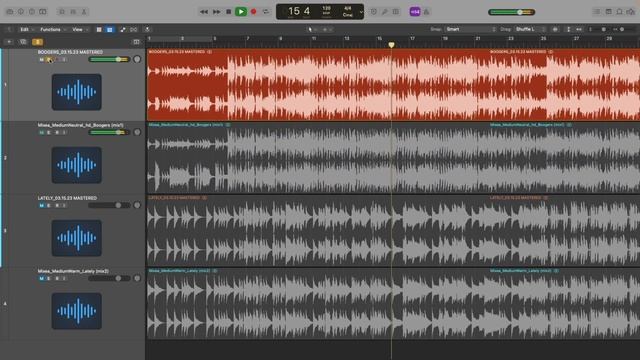Solo the Mixea_MediumNeutral_hd_Boogers track

(49, 133)
